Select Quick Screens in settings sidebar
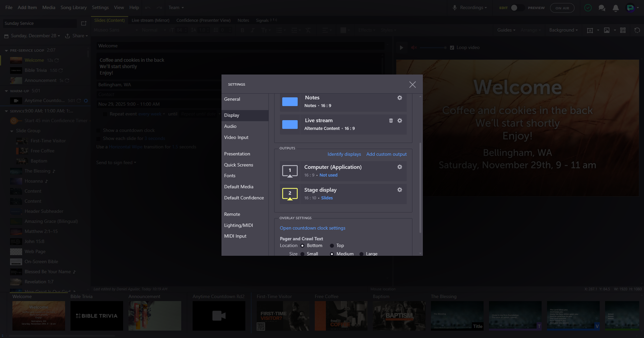This screenshot has height=338, width=644. click(x=245, y=165)
